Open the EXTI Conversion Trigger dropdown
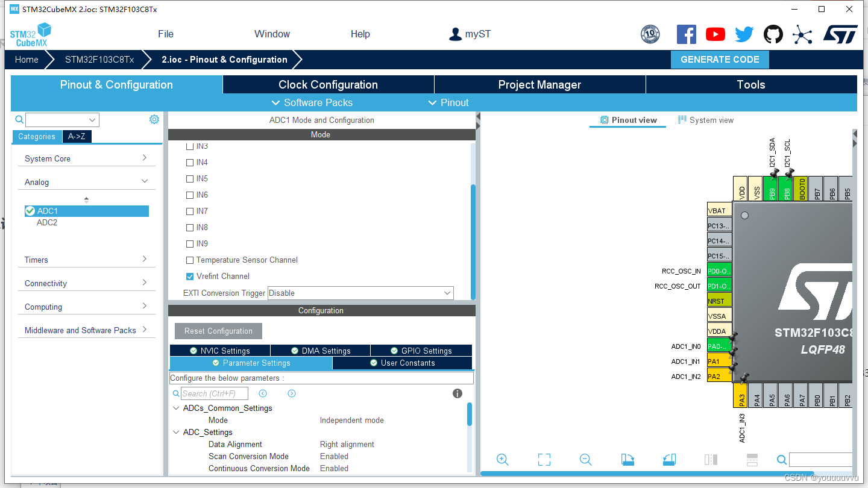The width and height of the screenshot is (868, 488). [x=360, y=293]
